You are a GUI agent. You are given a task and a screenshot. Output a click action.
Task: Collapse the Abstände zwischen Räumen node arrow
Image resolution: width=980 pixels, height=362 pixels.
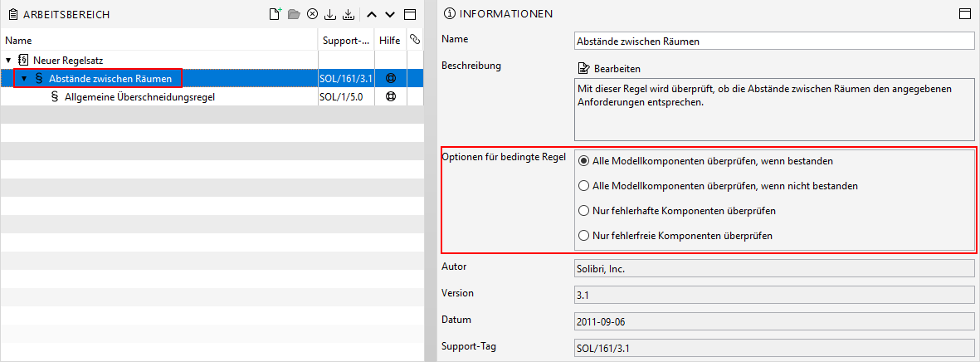[24, 79]
